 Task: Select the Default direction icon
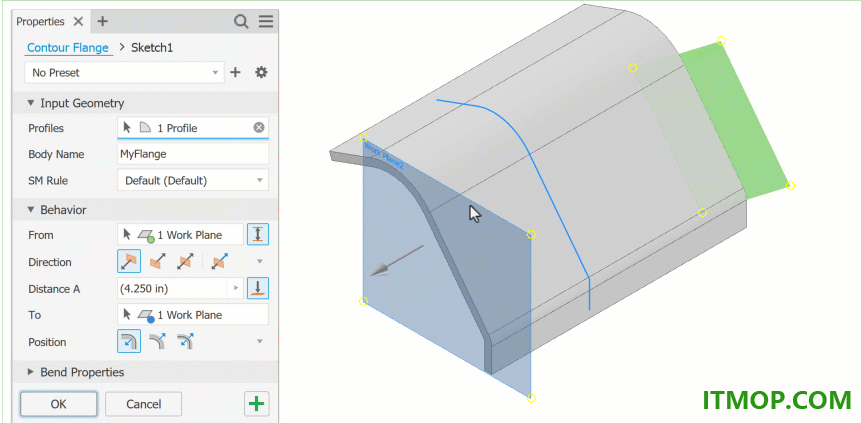(x=129, y=261)
